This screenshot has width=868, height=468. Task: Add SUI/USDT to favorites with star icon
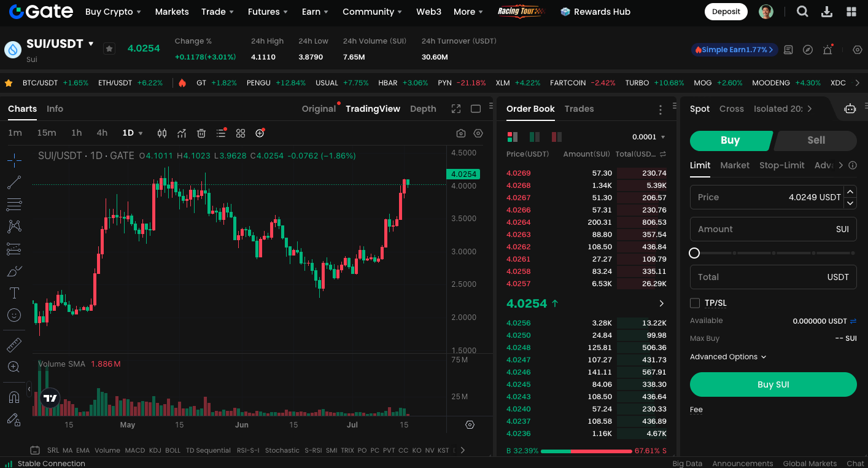[x=109, y=49]
